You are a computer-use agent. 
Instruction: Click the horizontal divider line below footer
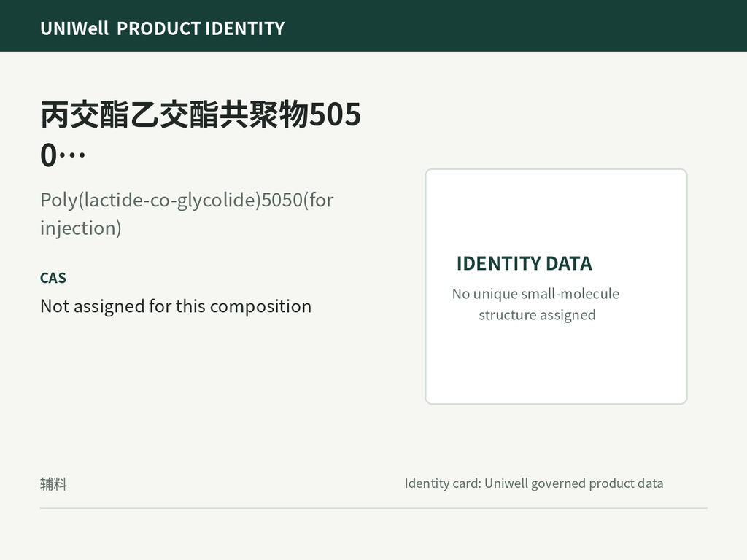[373, 508]
